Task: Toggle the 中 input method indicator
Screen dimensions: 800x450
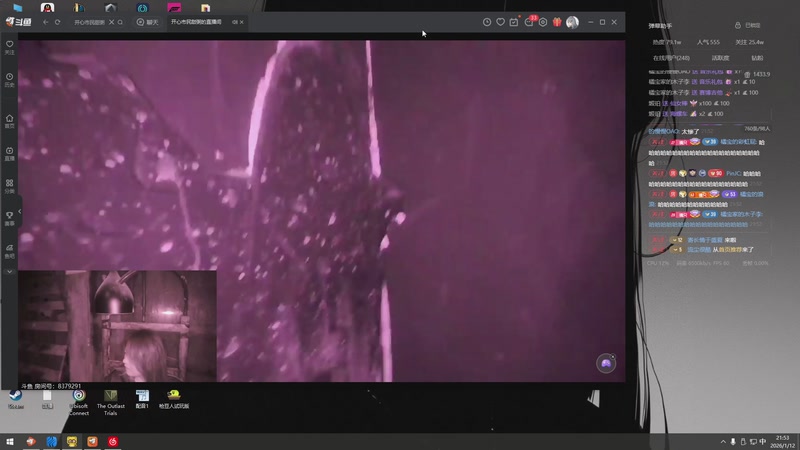Action: coord(763,441)
